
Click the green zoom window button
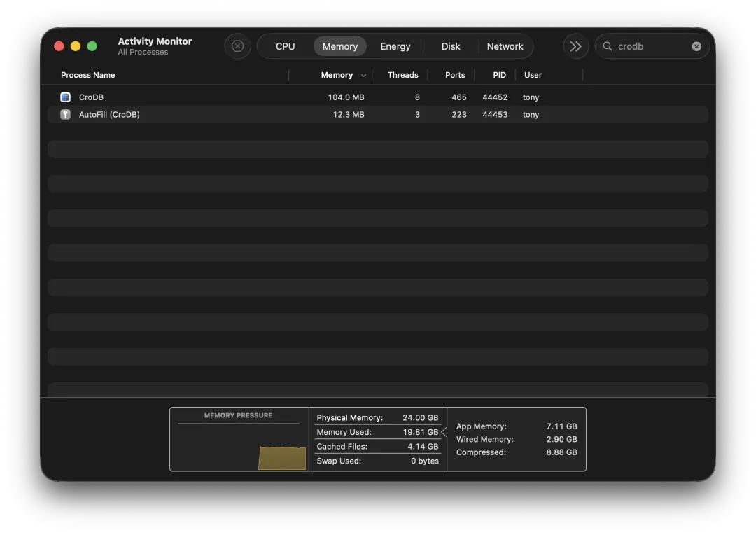point(92,46)
